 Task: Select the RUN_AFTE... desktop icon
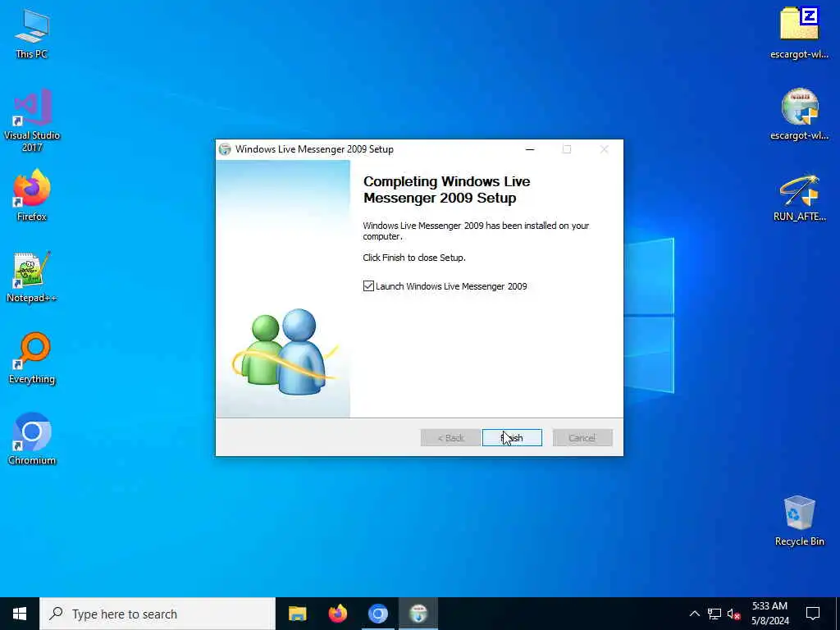[x=799, y=197]
